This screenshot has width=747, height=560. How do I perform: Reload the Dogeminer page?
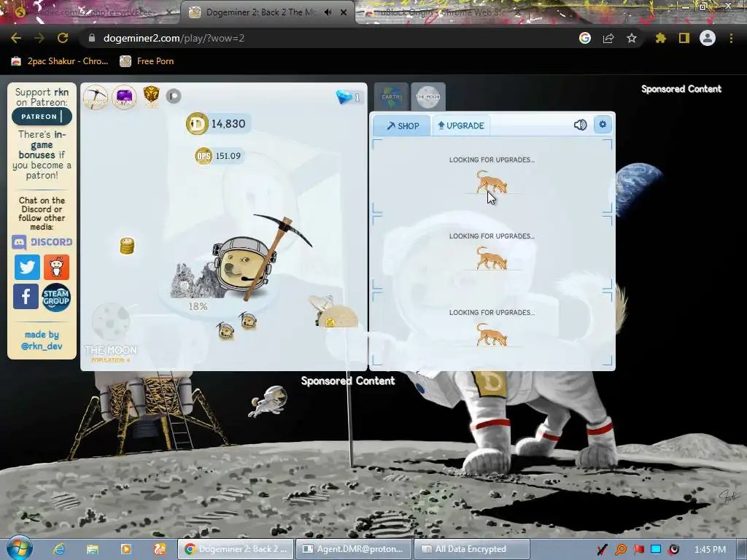tap(63, 38)
